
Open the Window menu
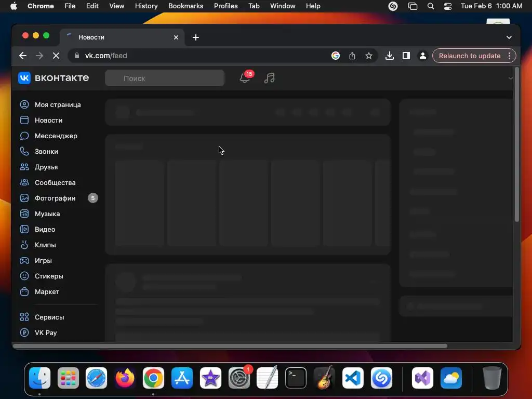[x=283, y=6]
